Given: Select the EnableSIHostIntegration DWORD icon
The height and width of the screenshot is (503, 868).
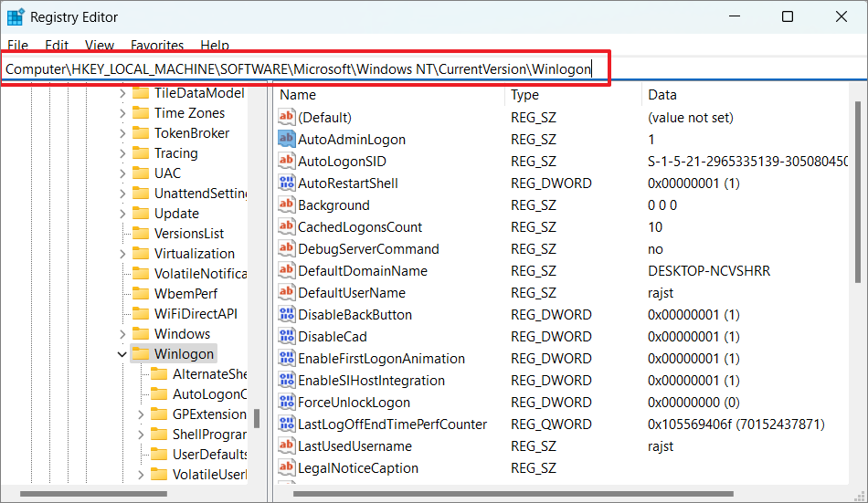Looking at the screenshot, I should (x=286, y=380).
